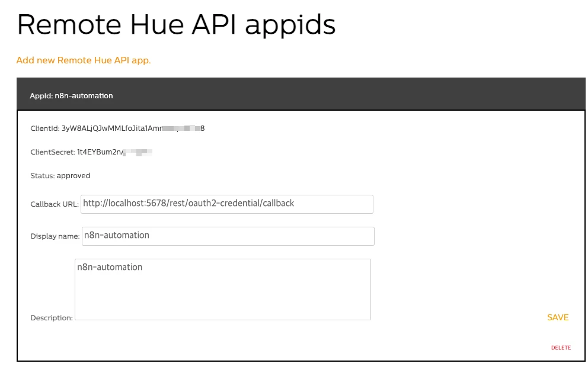Screen dimensions: 588x370
Task: Click the Remote Hue API appids heading
Action: tap(176, 25)
